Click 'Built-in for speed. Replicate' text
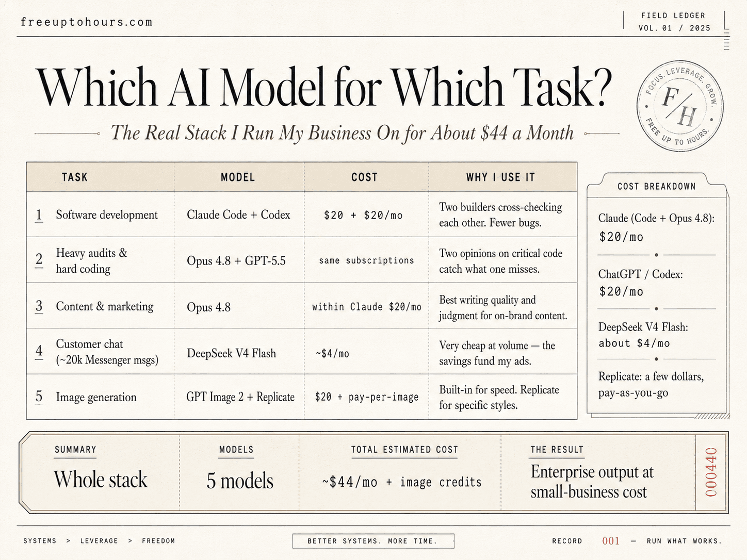 (499, 397)
